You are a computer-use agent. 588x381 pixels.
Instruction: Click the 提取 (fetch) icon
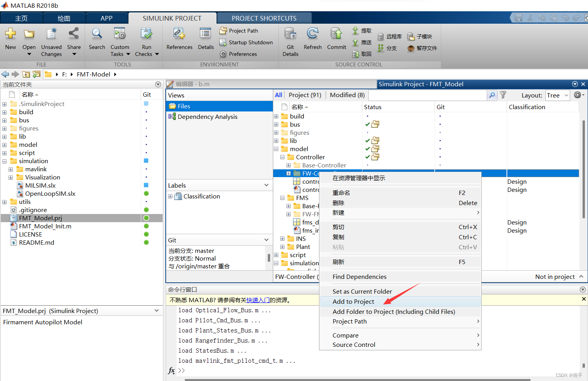click(x=355, y=31)
